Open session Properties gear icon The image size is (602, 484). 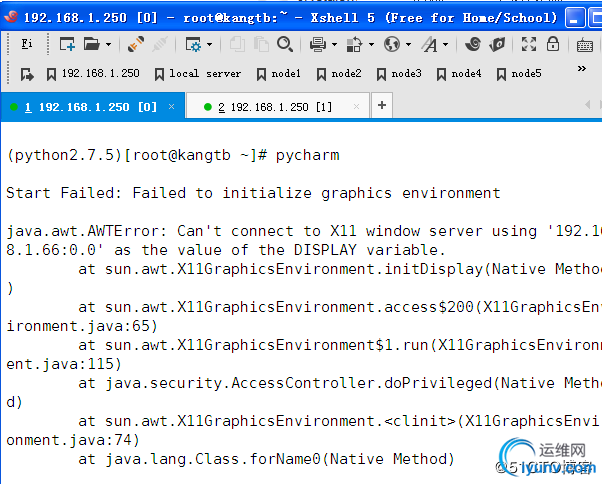pos(193,45)
